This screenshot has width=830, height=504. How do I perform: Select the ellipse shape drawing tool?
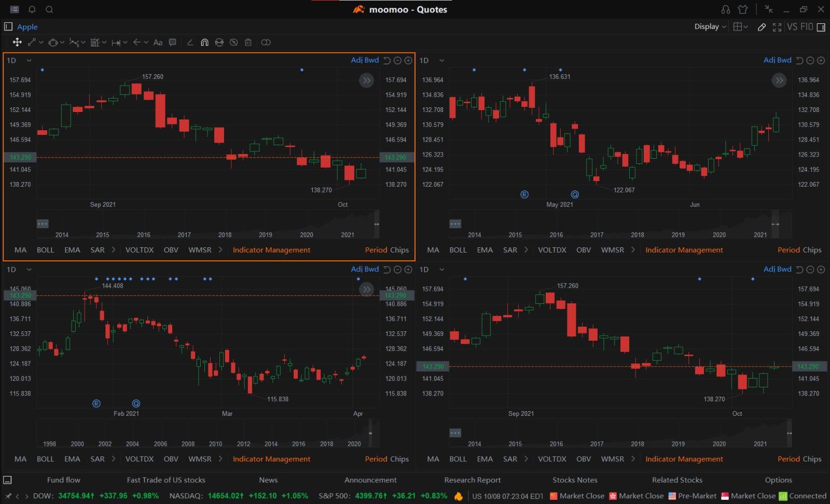click(x=53, y=43)
